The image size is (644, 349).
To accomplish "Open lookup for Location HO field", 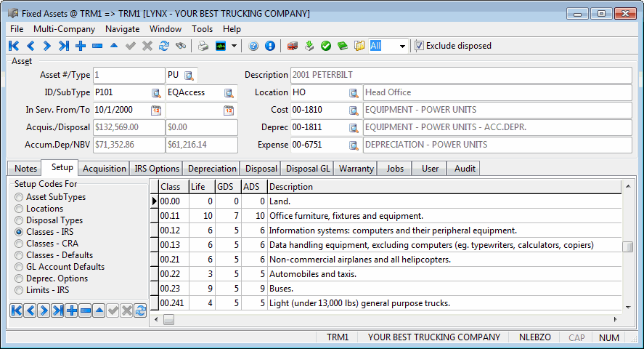I will [354, 93].
